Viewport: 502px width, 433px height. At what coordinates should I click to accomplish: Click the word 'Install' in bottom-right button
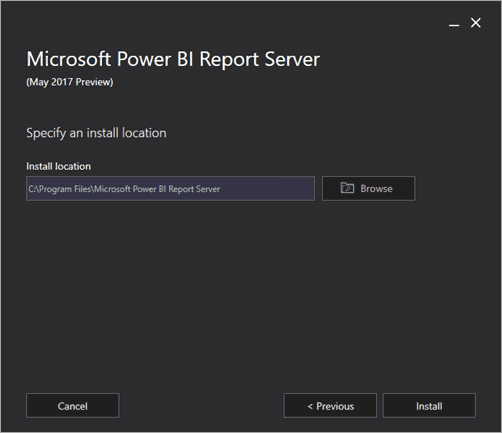point(429,406)
